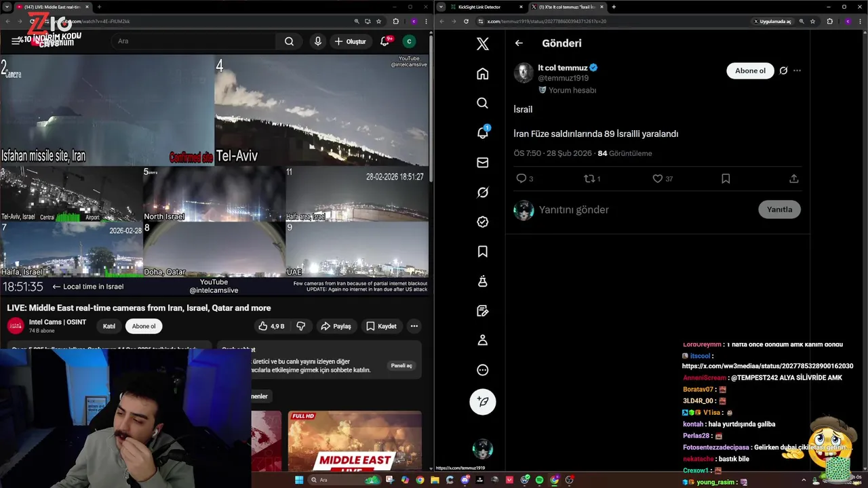Click Paylaş share button on video
Viewport: 868px width, 488px height.
point(336,326)
